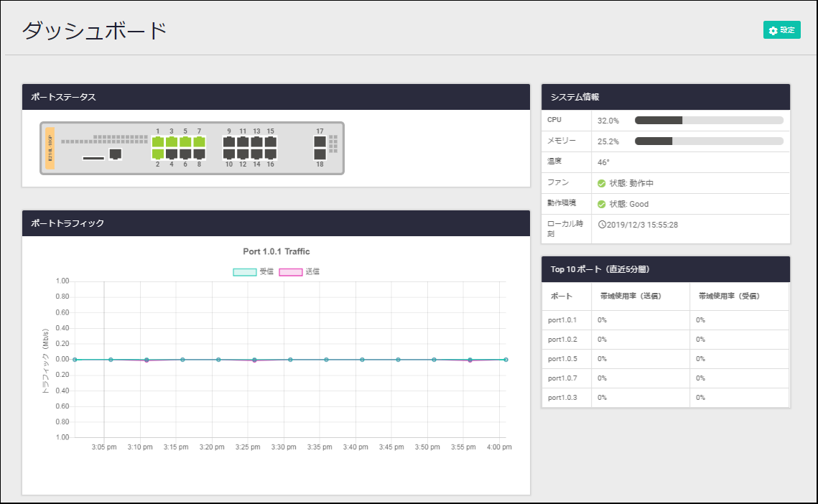Select port1.0.7 in Top 10 ports table

point(562,378)
